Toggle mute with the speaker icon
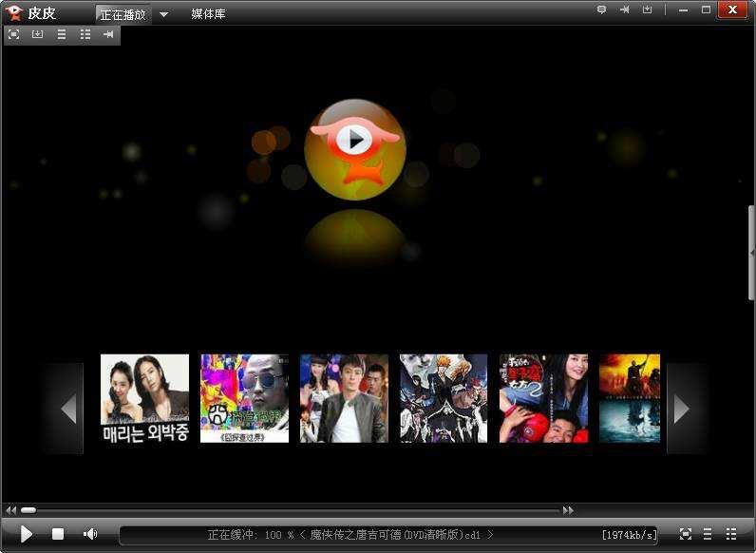 tap(90, 534)
